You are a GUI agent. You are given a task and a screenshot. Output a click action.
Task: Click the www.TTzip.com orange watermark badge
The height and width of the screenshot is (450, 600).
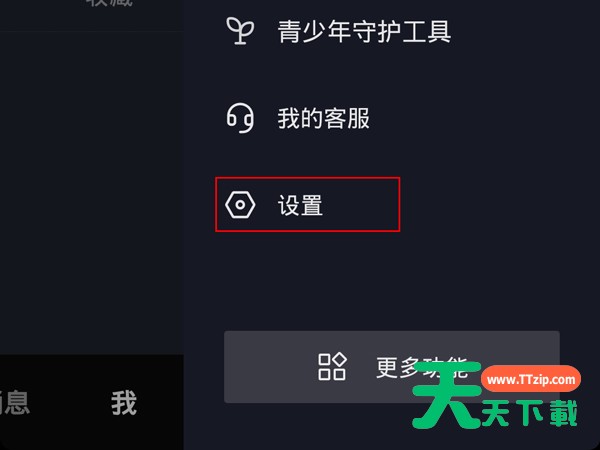(x=531, y=379)
